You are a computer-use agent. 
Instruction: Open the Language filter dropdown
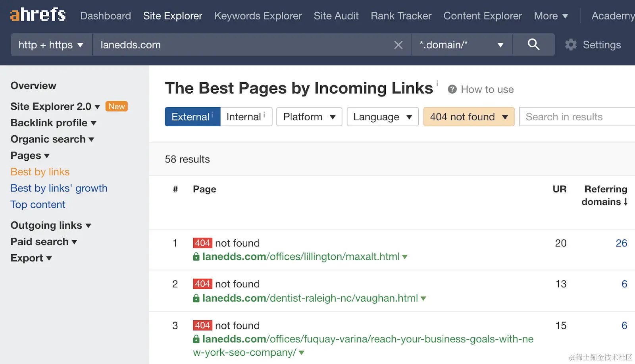(x=383, y=117)
